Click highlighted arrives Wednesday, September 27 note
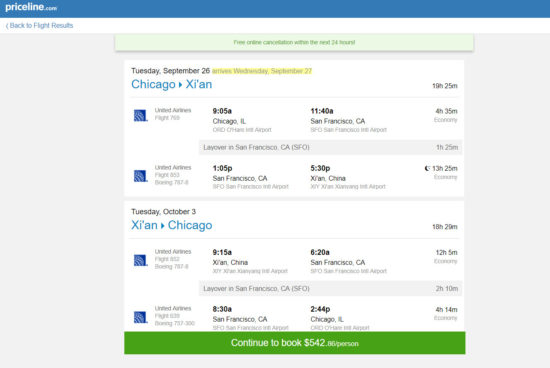Viewport: 550px width, 368px height. pyautogui.click(x=262, y=71)
